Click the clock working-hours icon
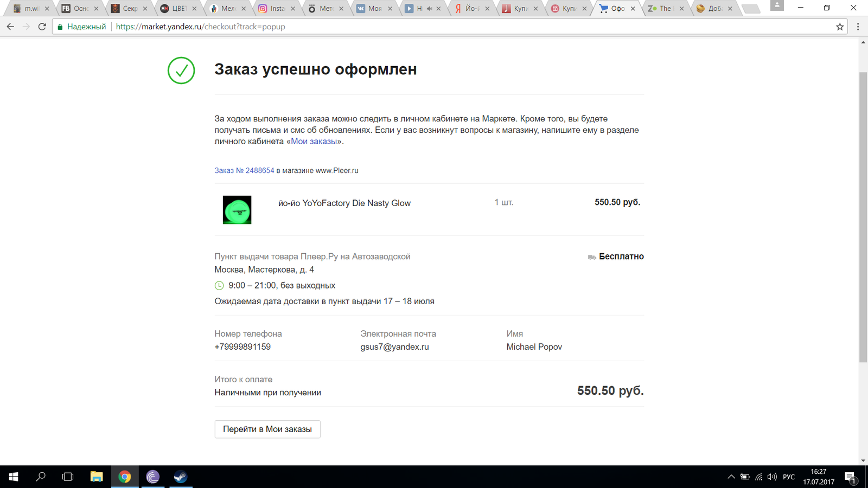 click(x=219, y=285)
